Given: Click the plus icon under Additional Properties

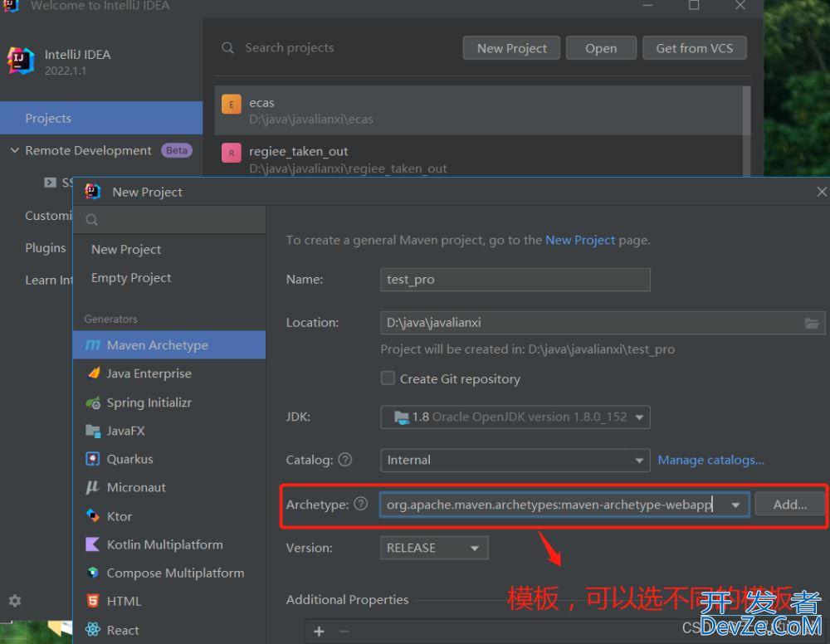Looking at the screenshot, I should tap(319, 632).
